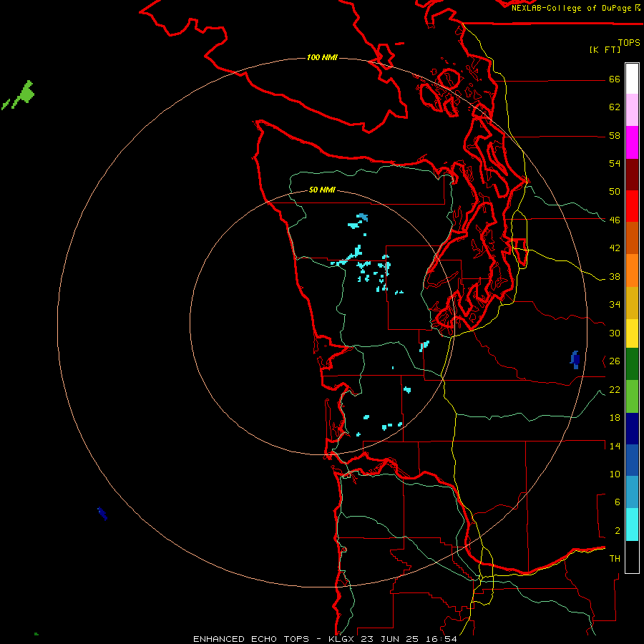Click the blue echo inside the eastern range ring

tap(575, 360)
